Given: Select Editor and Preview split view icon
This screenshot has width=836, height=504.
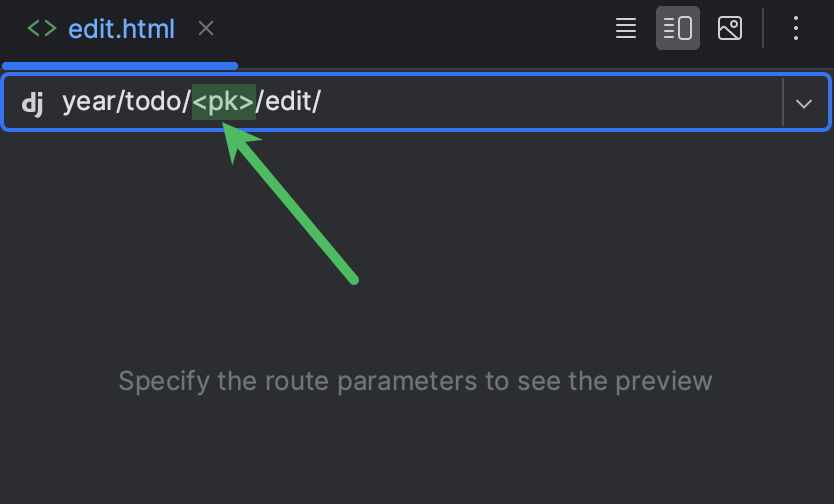Looking at the screenshot, I should click(x=678, y=28).
